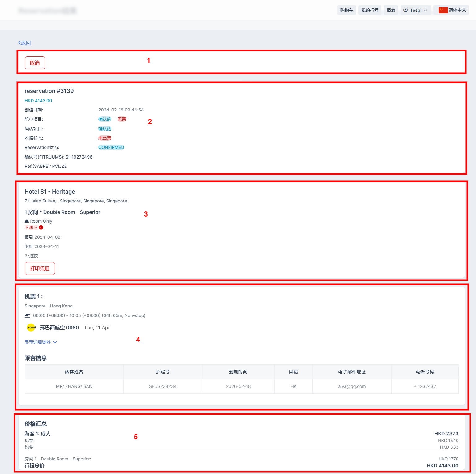Click the 未出票 receipt status tag

point(105,138)
